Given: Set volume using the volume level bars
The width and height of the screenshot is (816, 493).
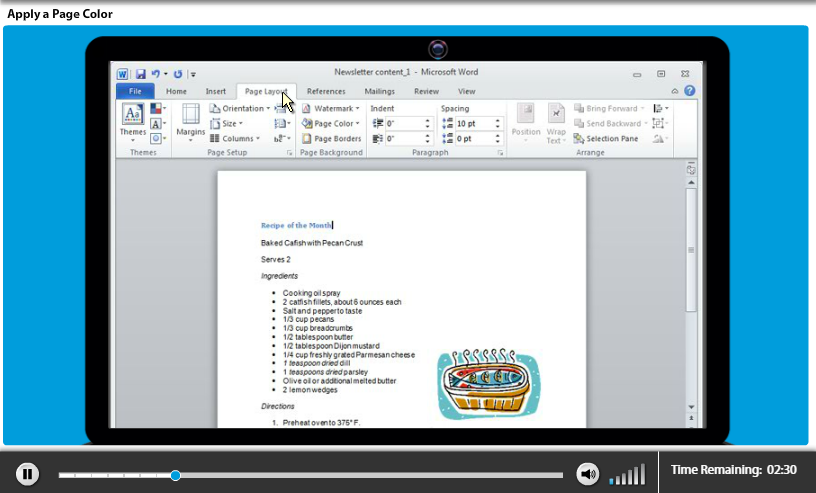Looking at the screenshot, I should click(628, 475).
